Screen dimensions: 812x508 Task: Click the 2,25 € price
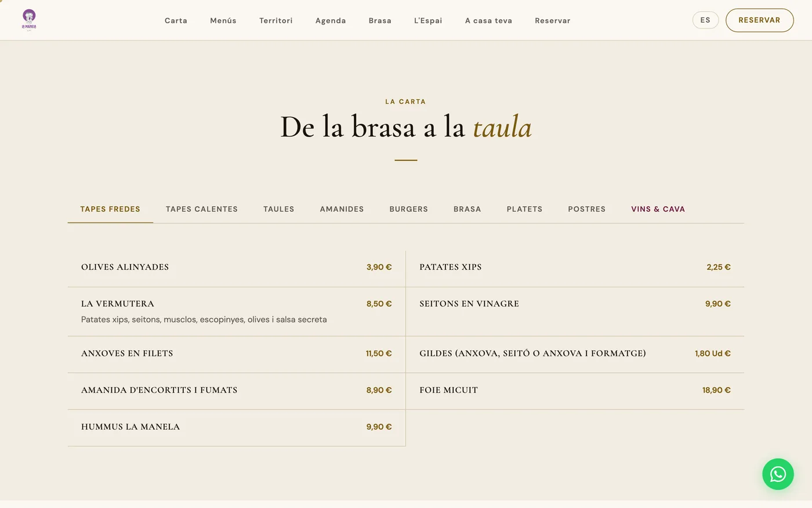[719, 267]
